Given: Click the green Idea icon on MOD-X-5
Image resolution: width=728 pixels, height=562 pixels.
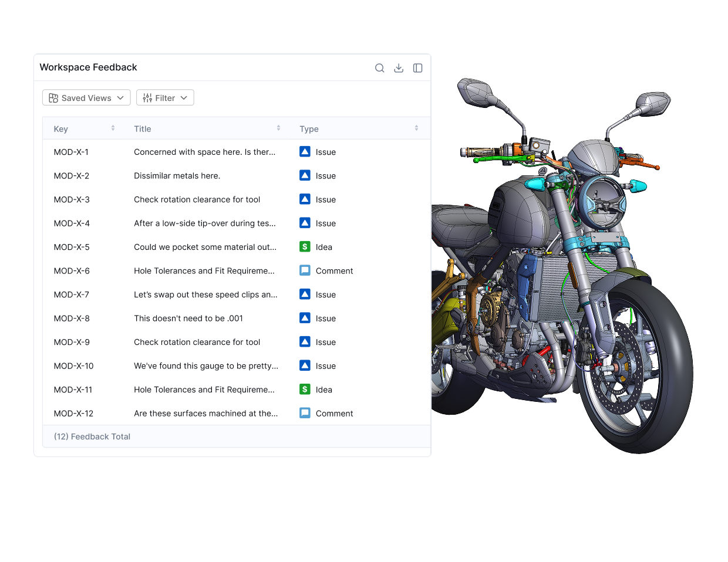Looking at the screenshot, I should (305, 246).
